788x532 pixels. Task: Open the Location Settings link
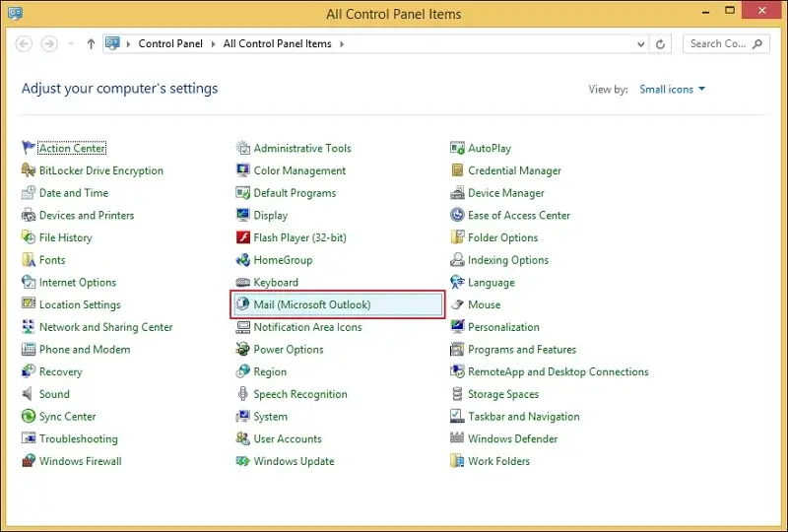click(80, 304)
